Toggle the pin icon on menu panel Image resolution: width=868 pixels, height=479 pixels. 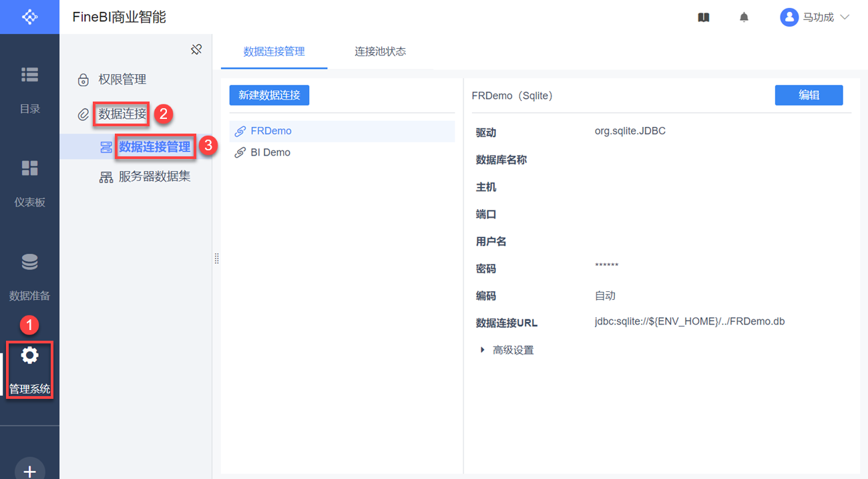[196, 49]
